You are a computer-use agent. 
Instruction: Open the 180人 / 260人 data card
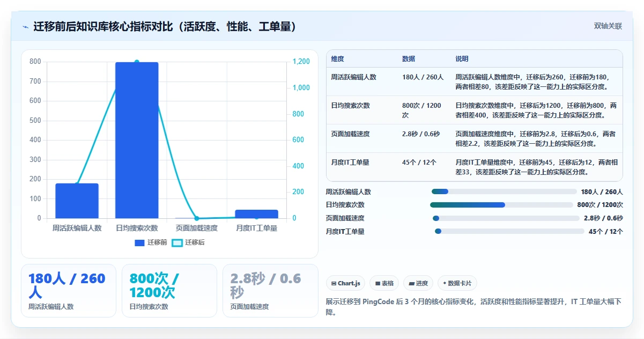pyautogui.click(x=69, y=291)
